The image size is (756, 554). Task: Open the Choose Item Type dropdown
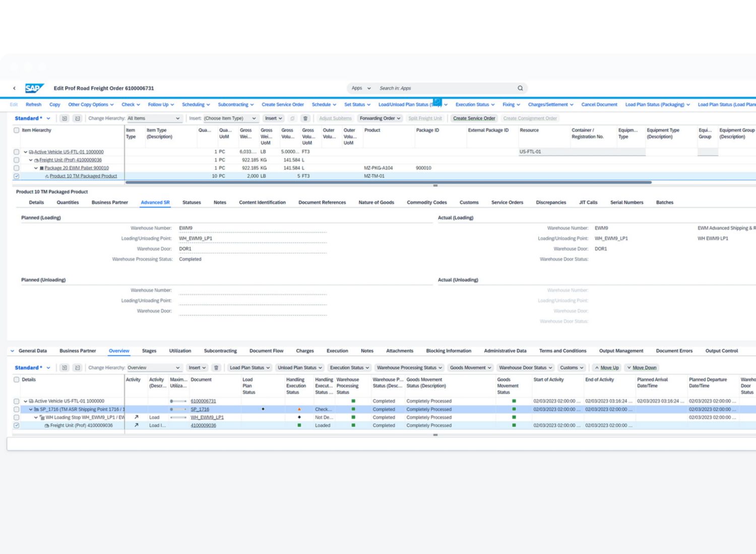click(x=230, y=118)
